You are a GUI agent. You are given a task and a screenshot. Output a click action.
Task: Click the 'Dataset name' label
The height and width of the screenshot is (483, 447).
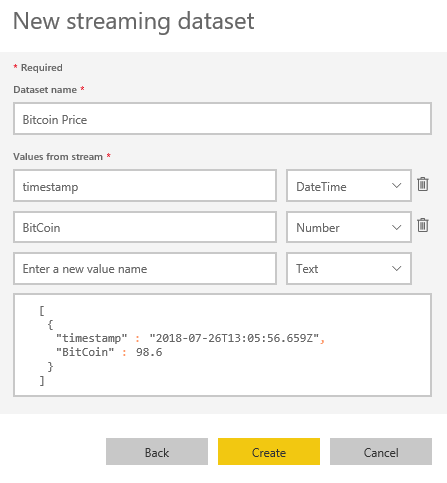(45, 90)
